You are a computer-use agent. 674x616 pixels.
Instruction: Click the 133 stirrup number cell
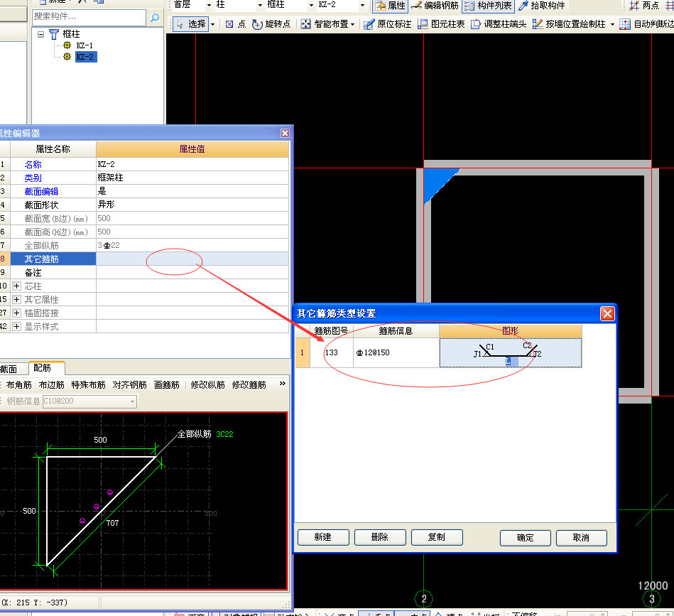[x=332, y=352]
